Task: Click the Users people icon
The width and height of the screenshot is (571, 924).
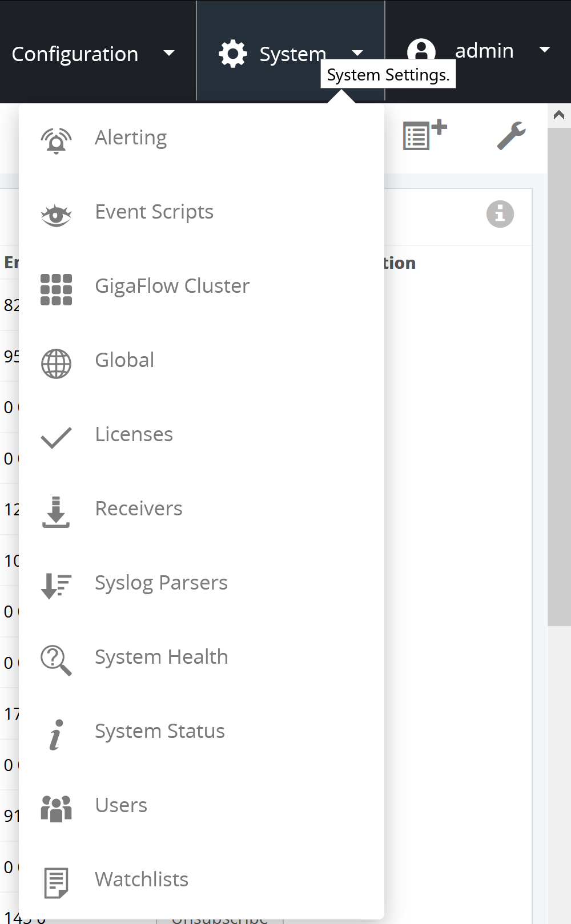Action: click(x=56, y=809)
